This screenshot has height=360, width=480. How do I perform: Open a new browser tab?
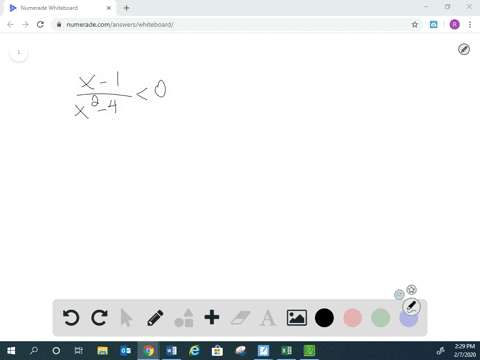126,8
